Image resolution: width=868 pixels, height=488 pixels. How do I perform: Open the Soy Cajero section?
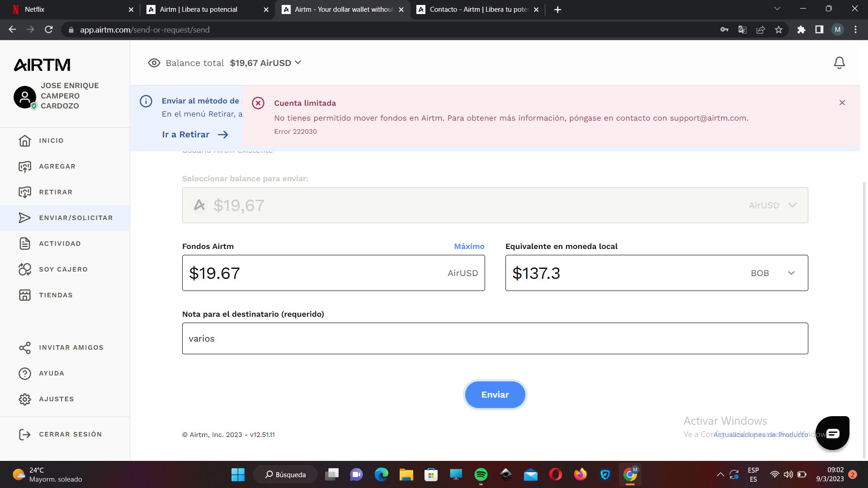(63, 269)
